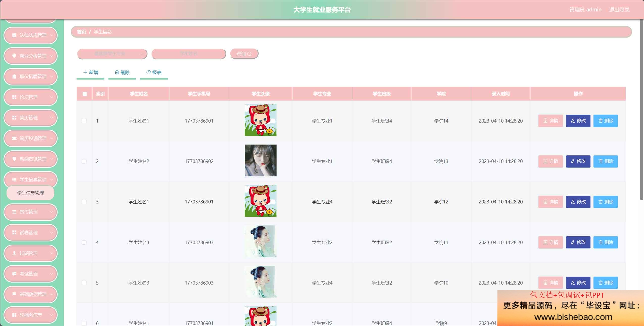Check the checkbox for row 4
Image resolution: width=644 pixels, height=326 pixels.
click(84, 242)
